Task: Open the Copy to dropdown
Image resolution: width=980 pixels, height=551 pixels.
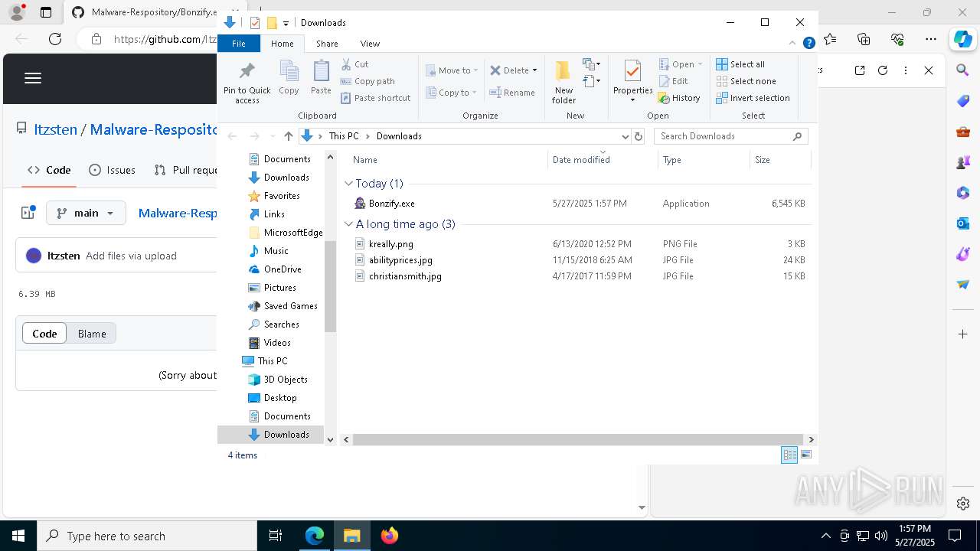Action: pyautogui.click(x=451, y=93)
